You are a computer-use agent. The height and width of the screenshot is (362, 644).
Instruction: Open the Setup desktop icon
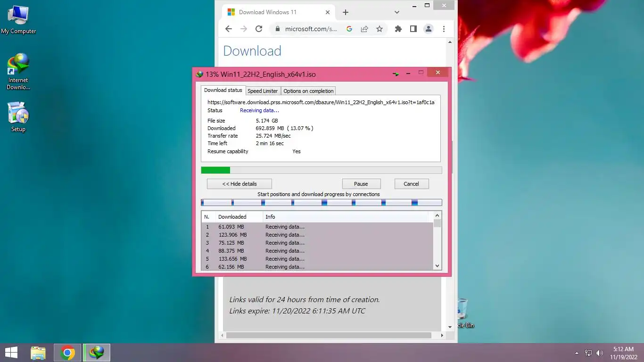(x=18, y=117)
